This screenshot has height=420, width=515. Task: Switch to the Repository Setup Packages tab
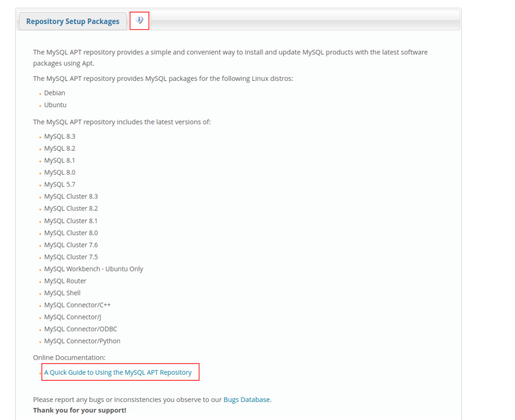[x=72, y=21]
